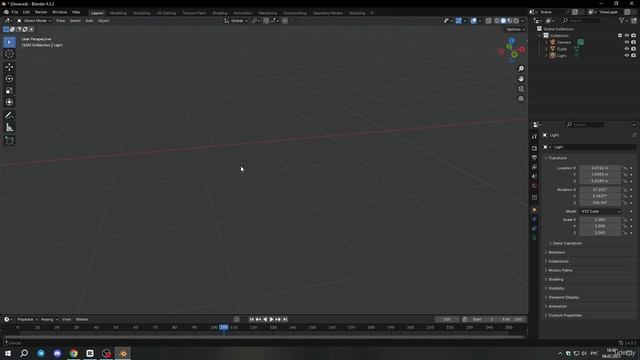Open the Edit menu
The height and width of the screenshot is (360, 640).
tap(27, 12)
